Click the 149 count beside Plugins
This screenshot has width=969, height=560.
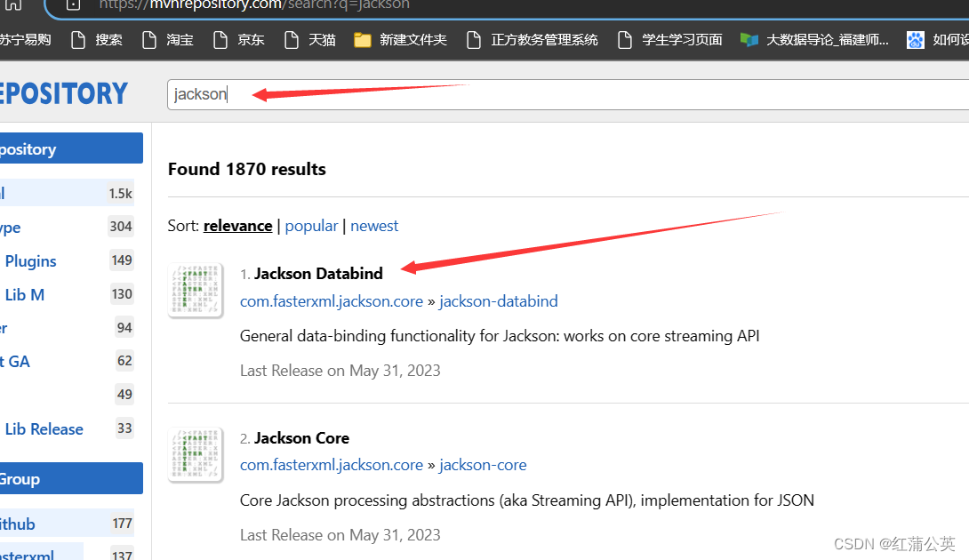[122, 260]
